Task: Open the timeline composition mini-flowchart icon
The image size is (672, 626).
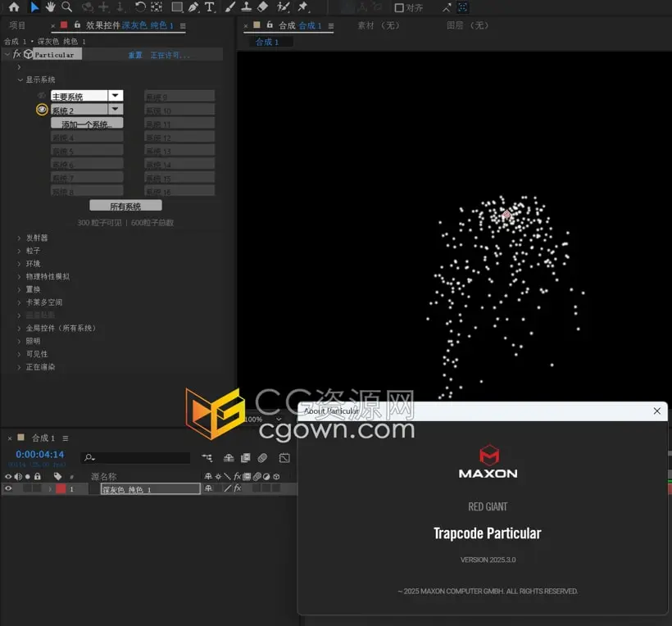Action: 207,458
